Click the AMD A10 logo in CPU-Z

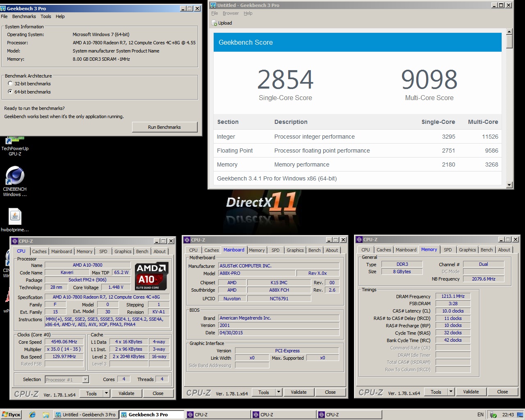tap(152, 276)
